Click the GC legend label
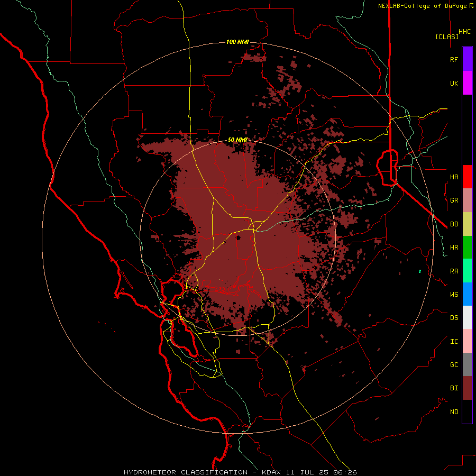 (454, 365)
